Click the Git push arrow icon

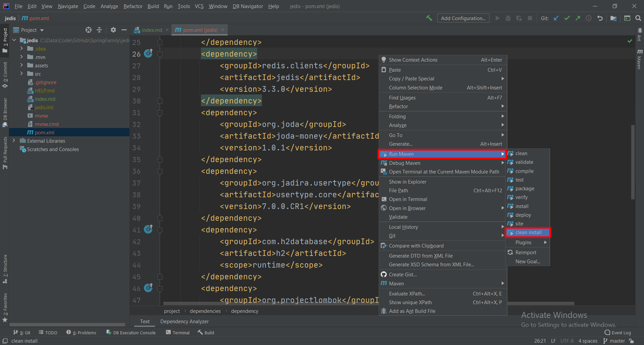[578, 18]
